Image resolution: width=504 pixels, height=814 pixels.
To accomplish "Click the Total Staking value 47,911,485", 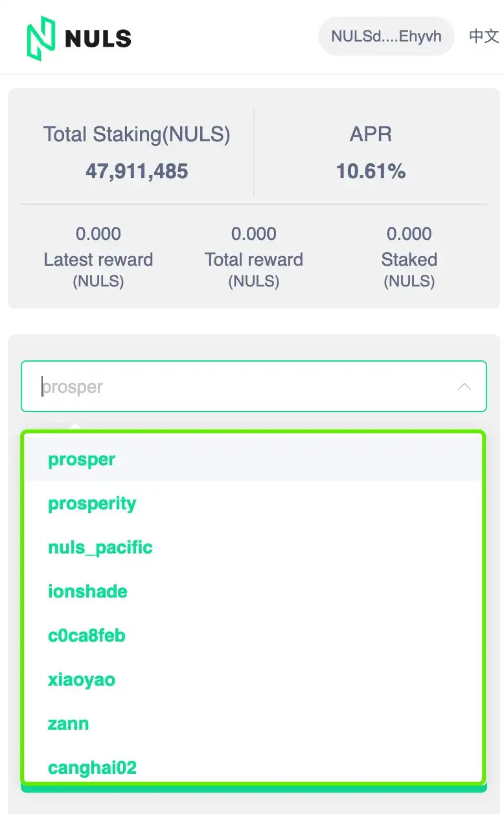I will 137,171.
